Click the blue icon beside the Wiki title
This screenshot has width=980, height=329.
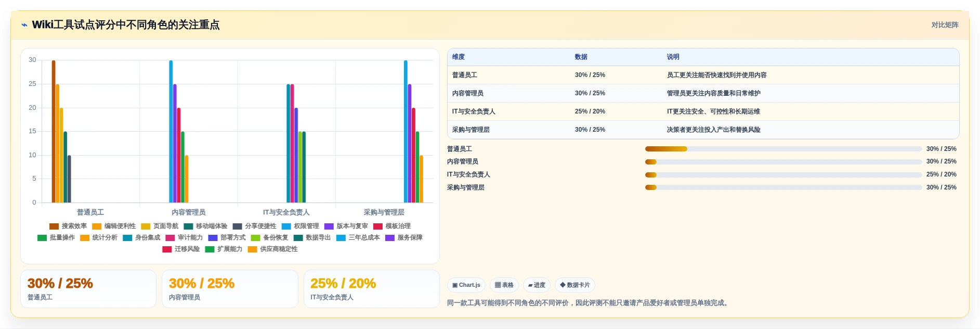[x=24, y=25]
